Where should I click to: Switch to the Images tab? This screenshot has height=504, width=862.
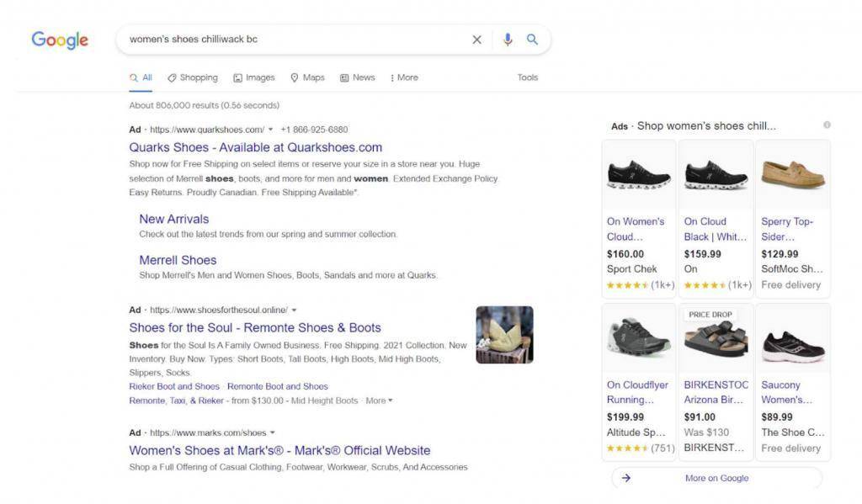click(x=254, y=77)
